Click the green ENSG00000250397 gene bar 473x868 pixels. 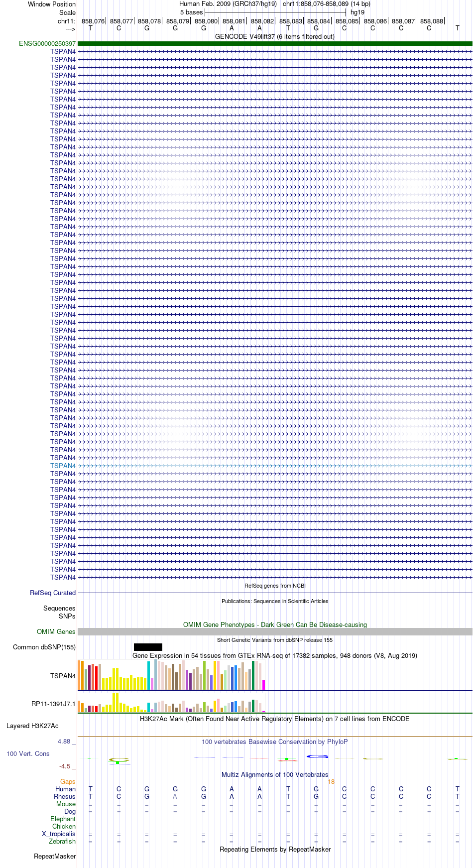click(275, 44)
